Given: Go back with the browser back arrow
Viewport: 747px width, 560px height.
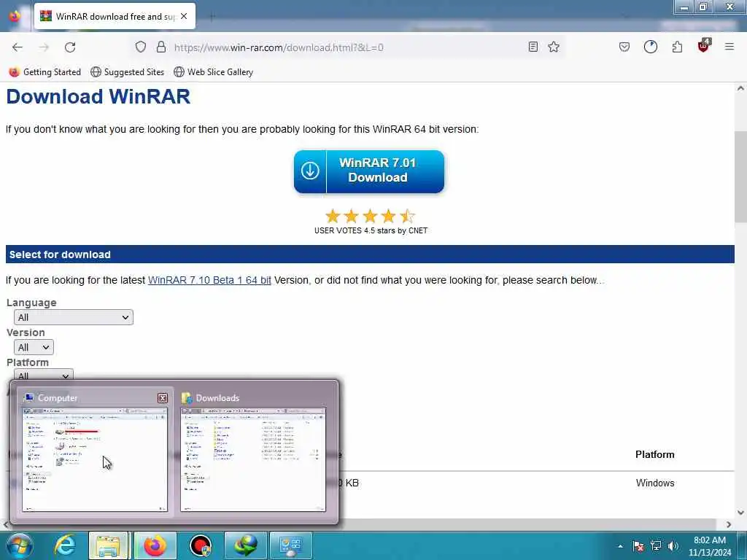Looking at the screenshot, I should tap(18, 47).
